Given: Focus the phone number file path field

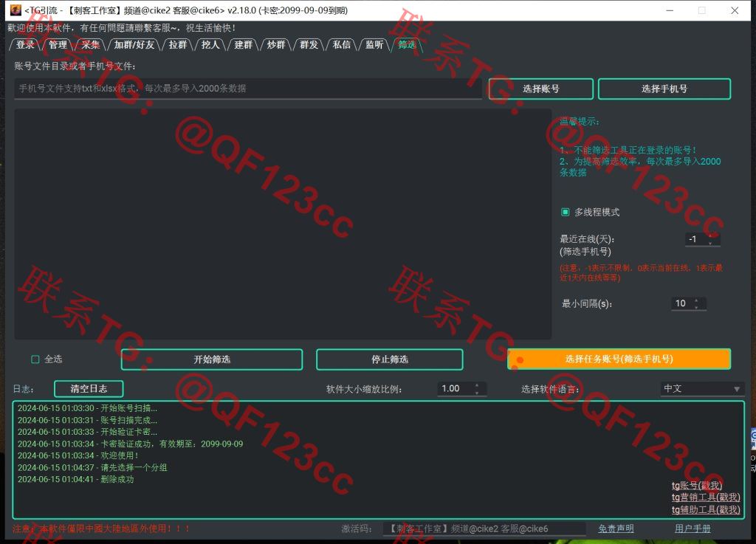Looking at the screenshot, I should [248, 89].
